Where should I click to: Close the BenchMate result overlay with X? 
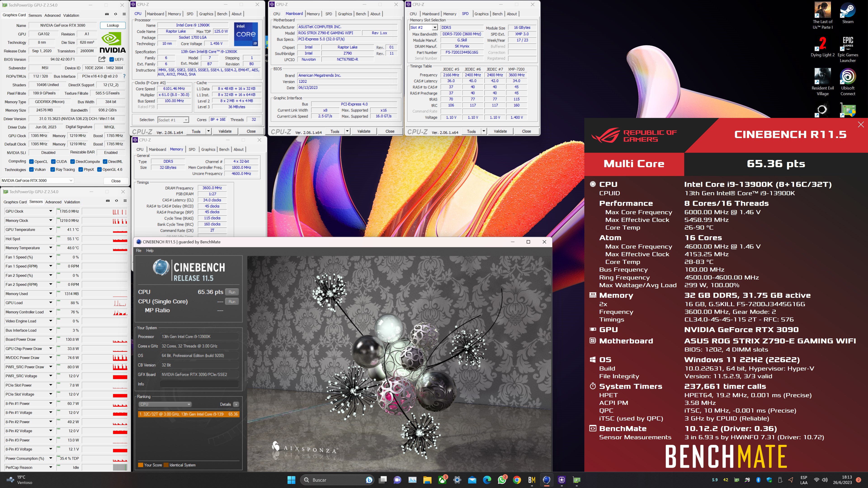pos(861,125)
